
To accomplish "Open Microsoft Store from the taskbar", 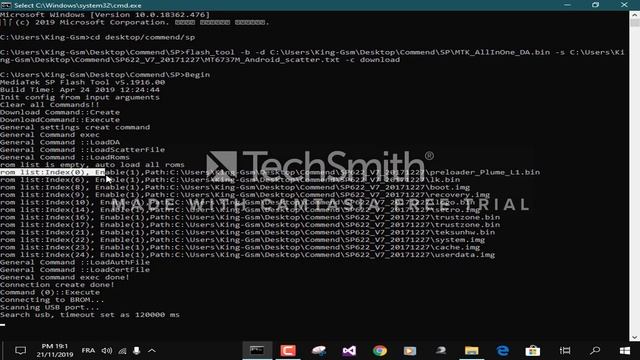I will click(533, 351).
